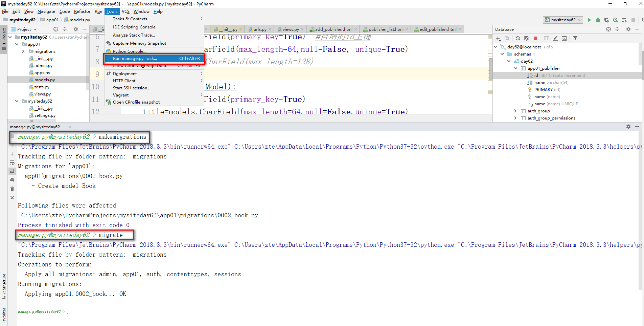
Task: Collapse all in Database panel header
Action: click(x=617, y=29)
